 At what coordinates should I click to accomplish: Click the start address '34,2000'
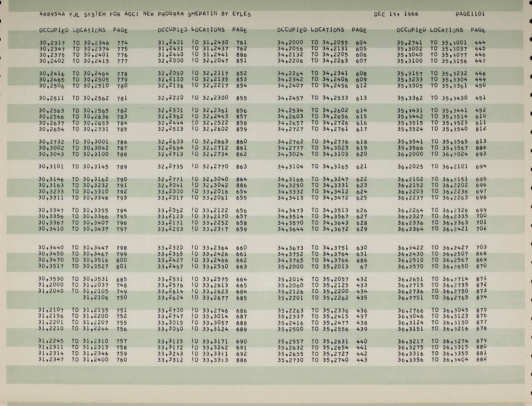click(290, 42)
